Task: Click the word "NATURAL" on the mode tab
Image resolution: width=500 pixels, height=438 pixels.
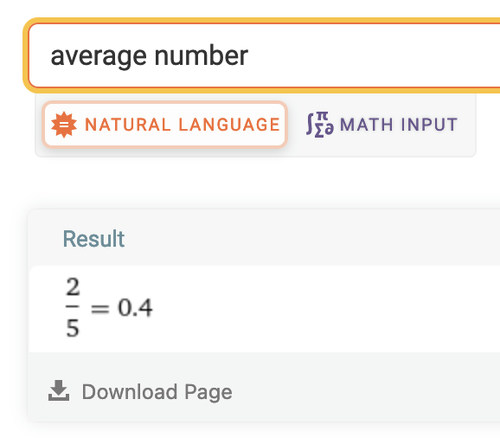Action: coord(128,125)
